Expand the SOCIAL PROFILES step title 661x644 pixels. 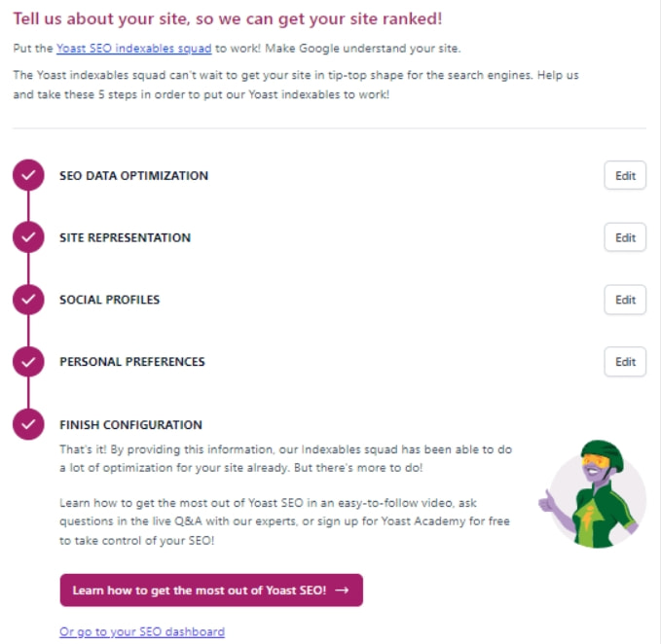(109, 300)
